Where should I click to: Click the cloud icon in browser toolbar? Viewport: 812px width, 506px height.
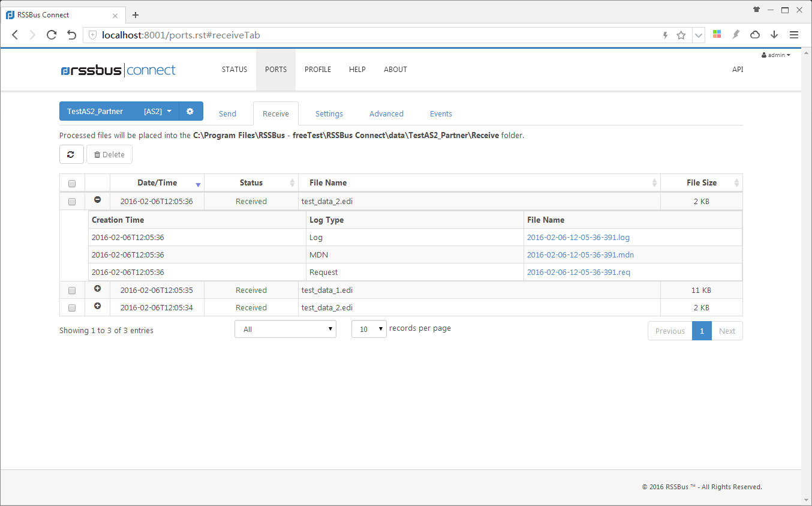(755, 35)
